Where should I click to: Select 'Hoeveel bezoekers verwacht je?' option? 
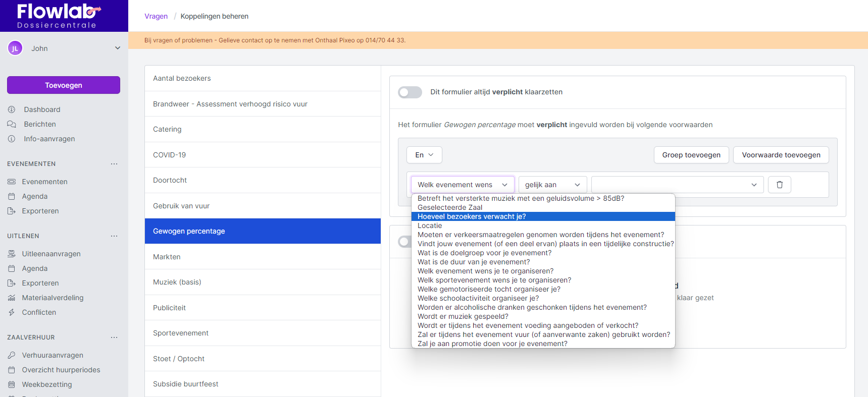472,216
